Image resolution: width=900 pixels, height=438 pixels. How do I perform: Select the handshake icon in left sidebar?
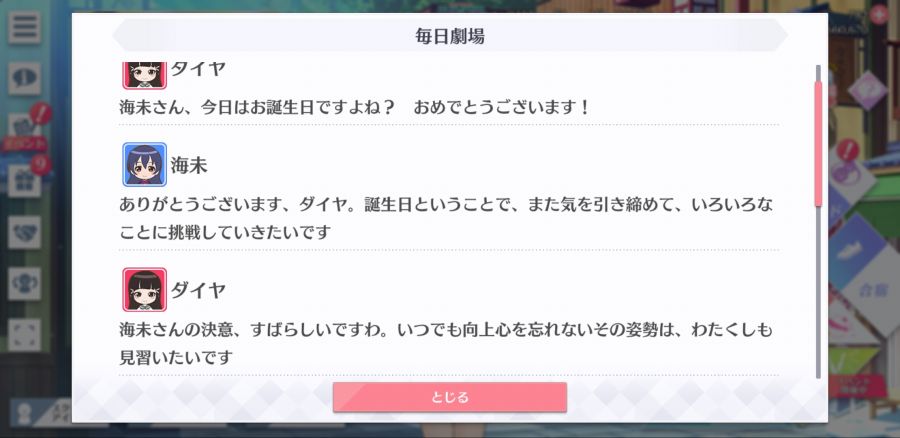tap(24, 232)
